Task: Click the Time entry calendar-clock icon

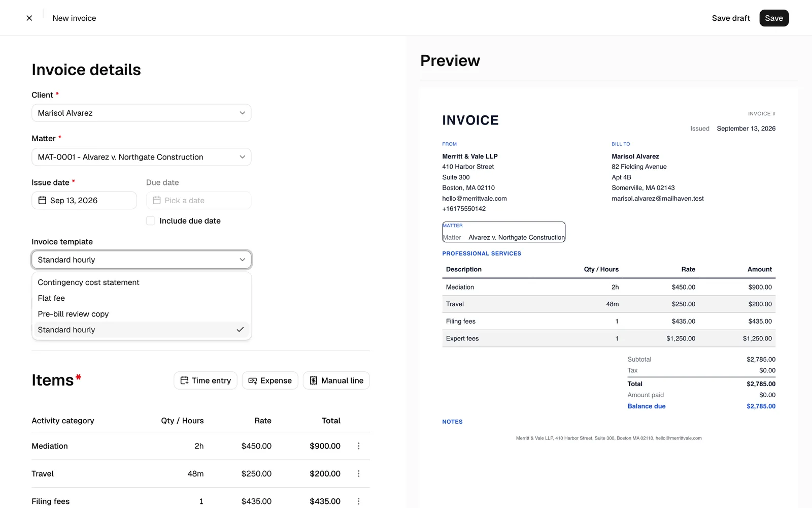Action: click(184, 380)
